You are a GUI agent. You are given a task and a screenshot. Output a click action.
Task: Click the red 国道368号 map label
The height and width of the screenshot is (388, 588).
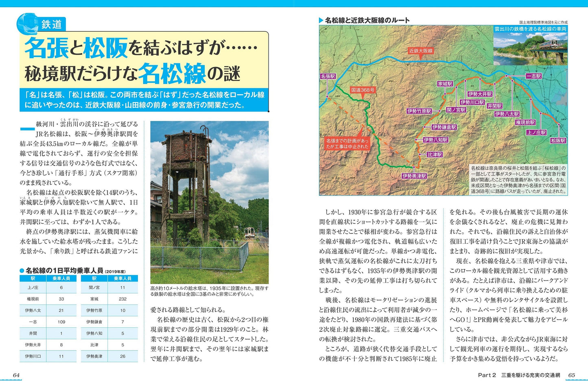362,90
